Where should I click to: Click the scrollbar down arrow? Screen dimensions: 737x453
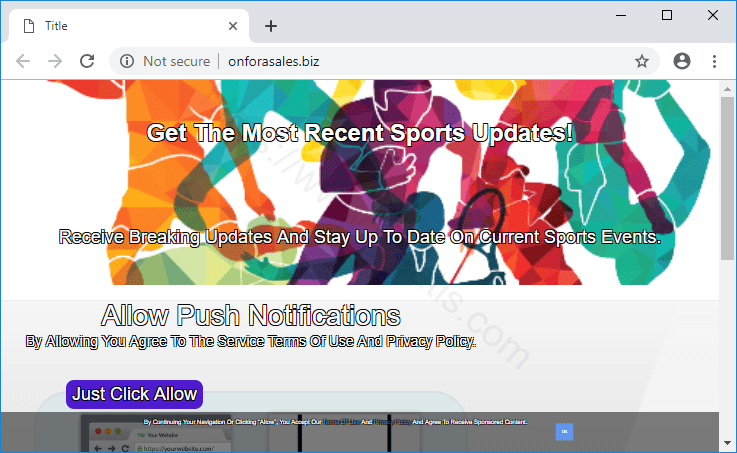727,443
